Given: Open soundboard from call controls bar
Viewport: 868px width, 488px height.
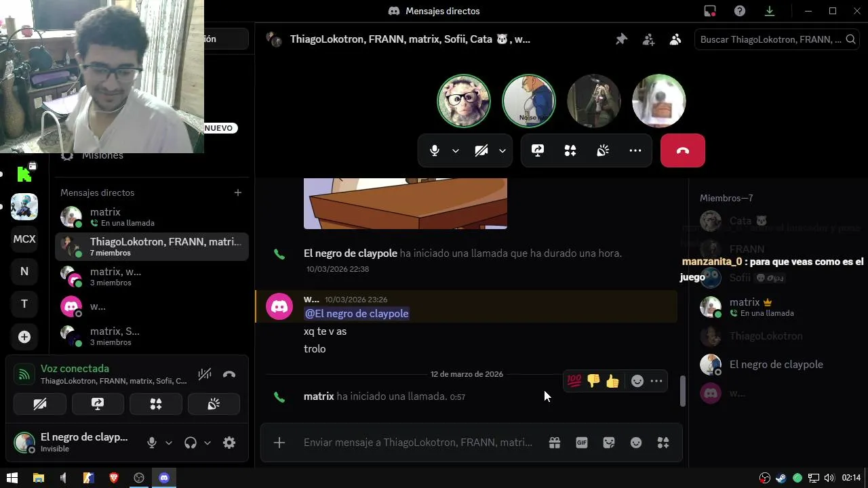Looking at the screenshot, I should point(603,150).
